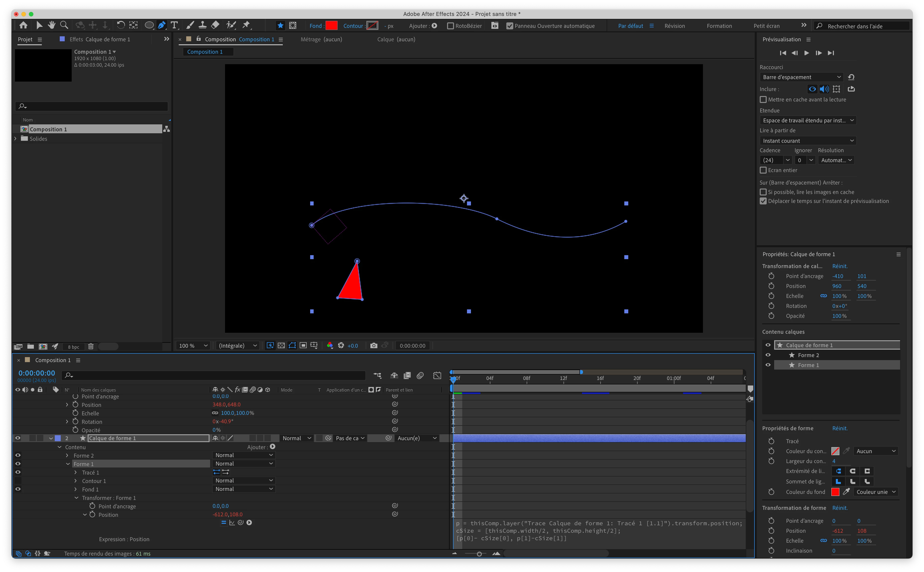Click the trash icon in Project panel

91,346
